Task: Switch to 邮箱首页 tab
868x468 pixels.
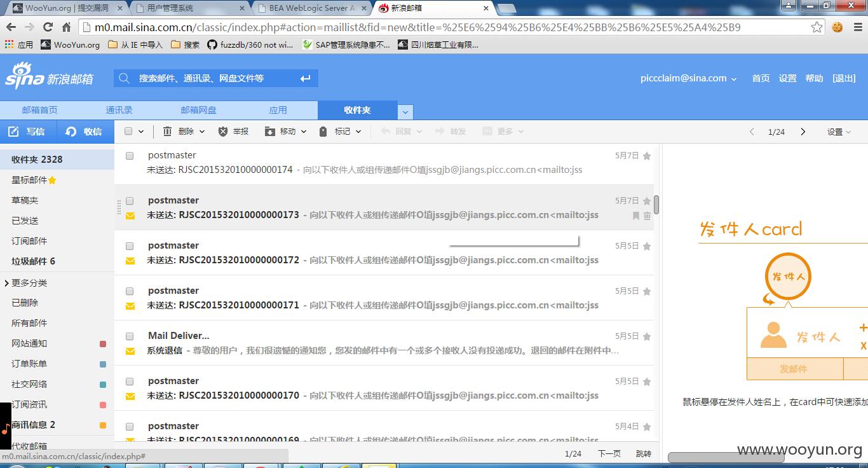Action: tap(39, 110)
